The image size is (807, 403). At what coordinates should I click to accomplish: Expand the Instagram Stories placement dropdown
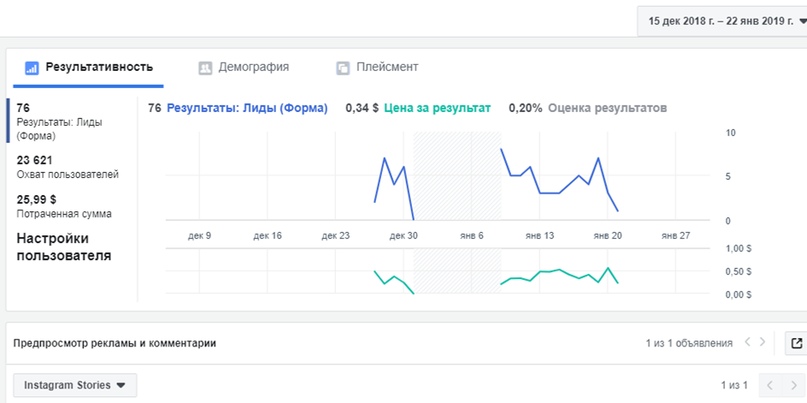pyautogui.click(x=75, y=385)
